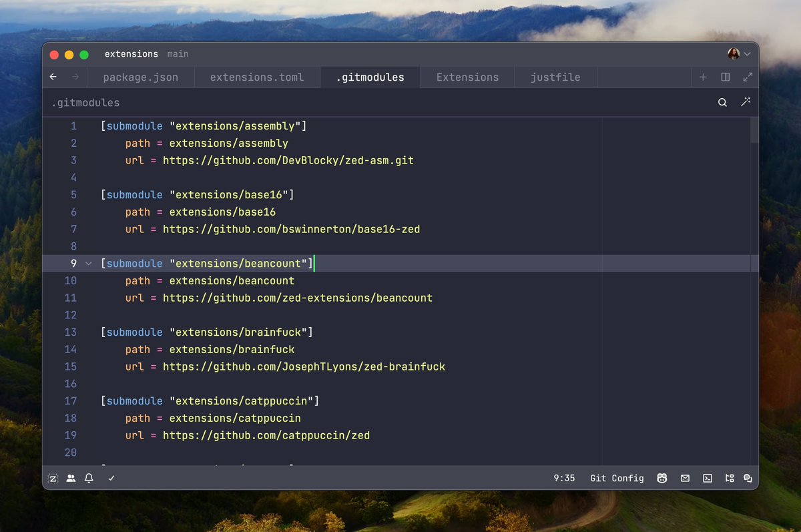The height and width of the screenshot is (532, 801).
Task: Open the assistant chat icon
Action: (748, 478)
